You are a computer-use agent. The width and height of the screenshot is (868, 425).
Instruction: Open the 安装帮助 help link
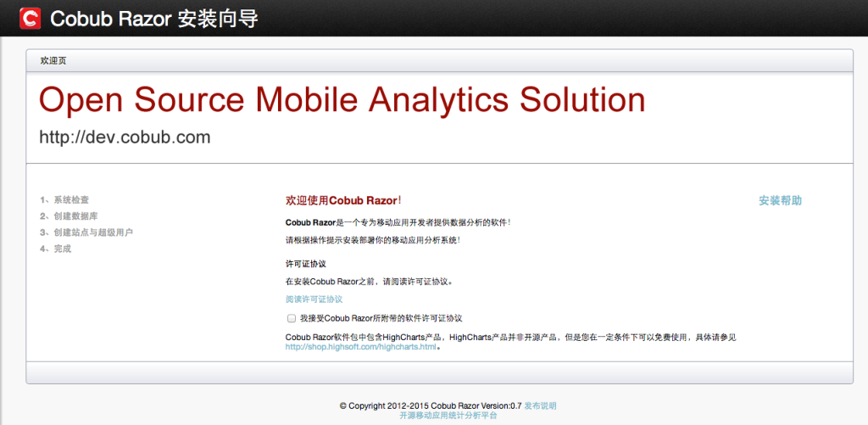(780, 200)
